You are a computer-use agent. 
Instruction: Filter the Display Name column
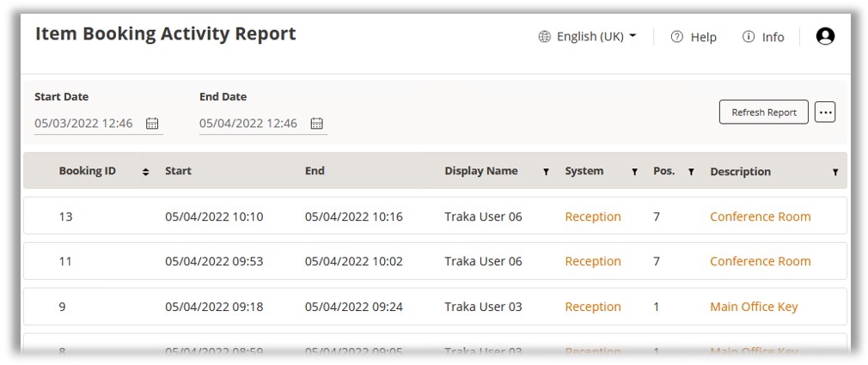click(x=546, y=172)
